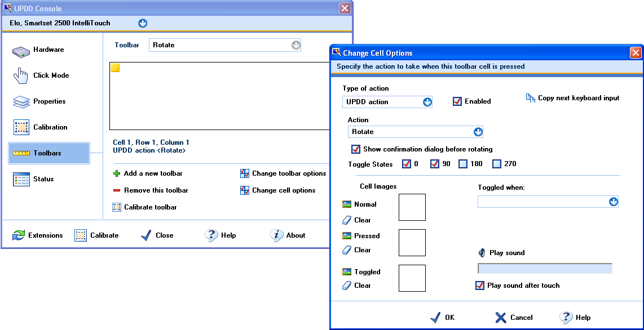Click the Toggled cell image preview box
The image size is (644, 330).
click(x=412, y=278)
